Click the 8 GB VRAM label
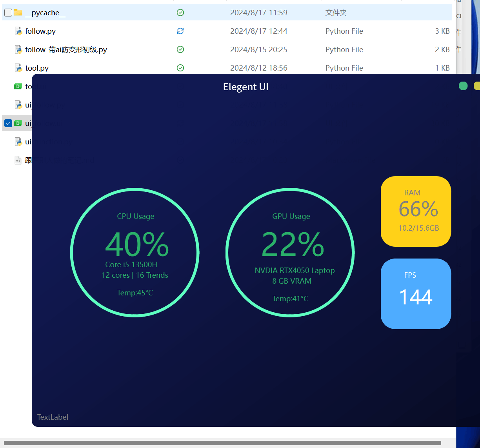The image size is (480, 448). [x=292, y=281]
